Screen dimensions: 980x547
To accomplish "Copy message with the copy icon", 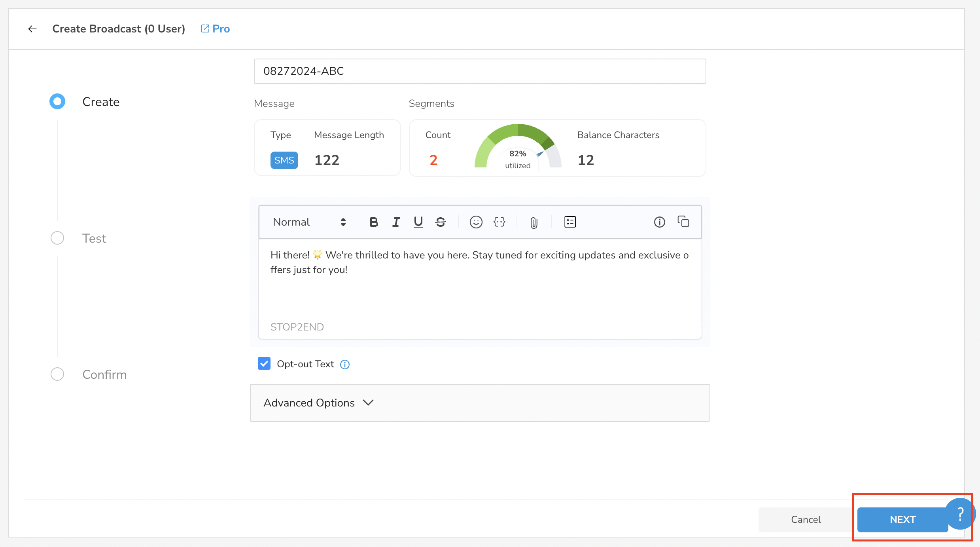I will (x=683, y=221).
